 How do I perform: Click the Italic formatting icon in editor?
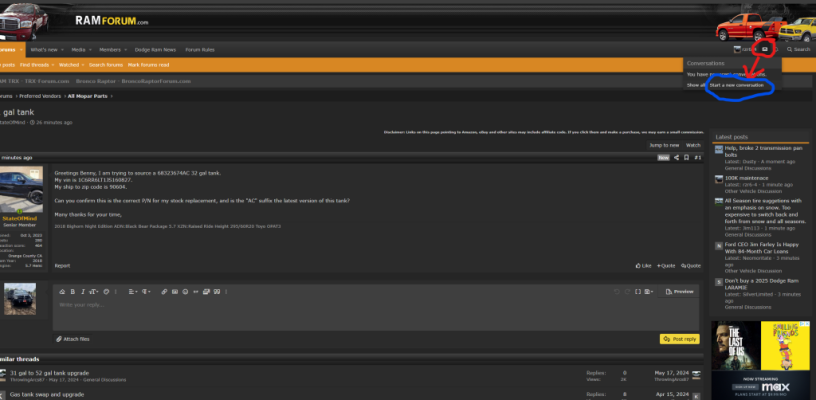[83, 292]
